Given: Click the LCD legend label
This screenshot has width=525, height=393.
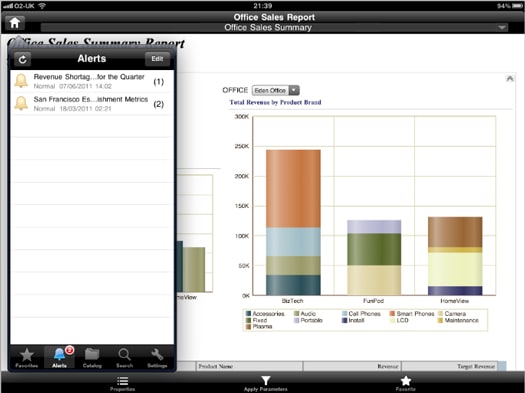Looking at the screenshot, I should point(402,320).
